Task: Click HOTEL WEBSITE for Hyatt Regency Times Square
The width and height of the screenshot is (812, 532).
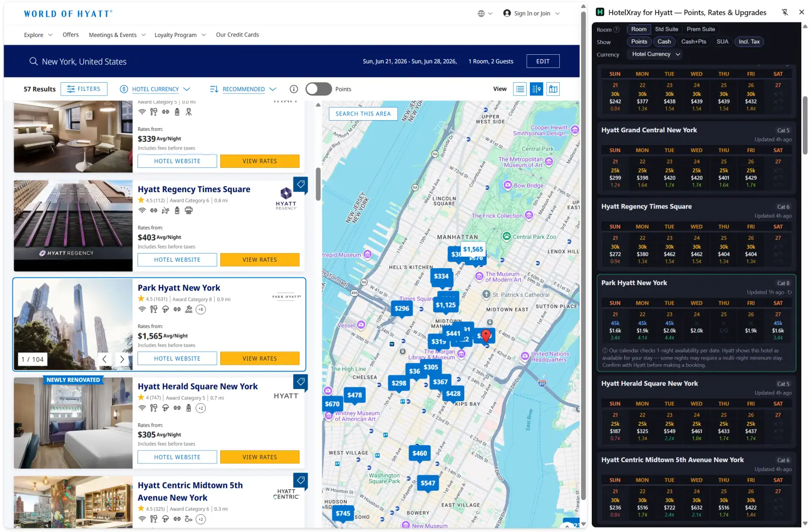Action: [x=177, y=260]
